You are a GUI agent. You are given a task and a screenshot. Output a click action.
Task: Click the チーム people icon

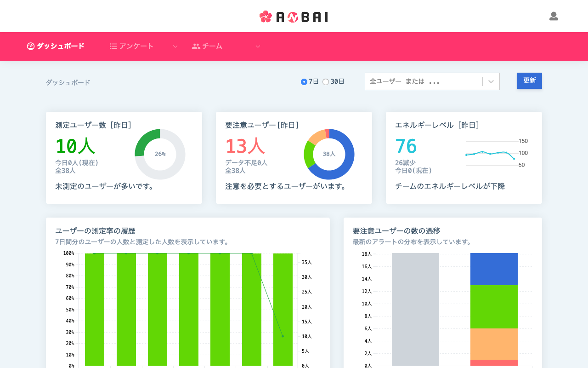pos(196,46)
